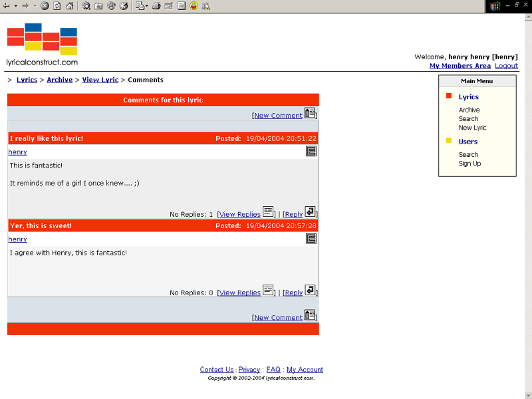Click the last toolbar icon after smiley
The width and height of the screenshot is (532, 399).
(206, 6)
